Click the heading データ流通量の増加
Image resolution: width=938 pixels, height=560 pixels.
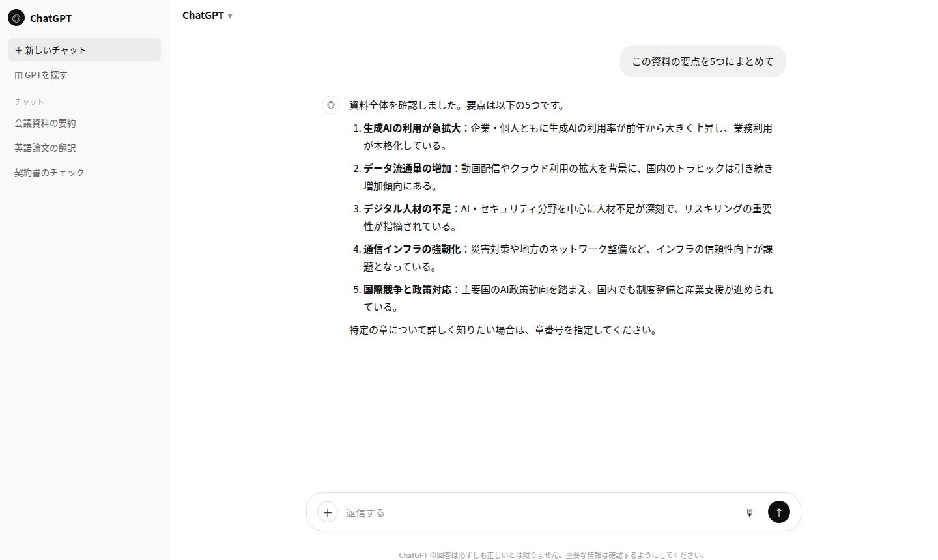pyautogui.click(x=407, y=169)
